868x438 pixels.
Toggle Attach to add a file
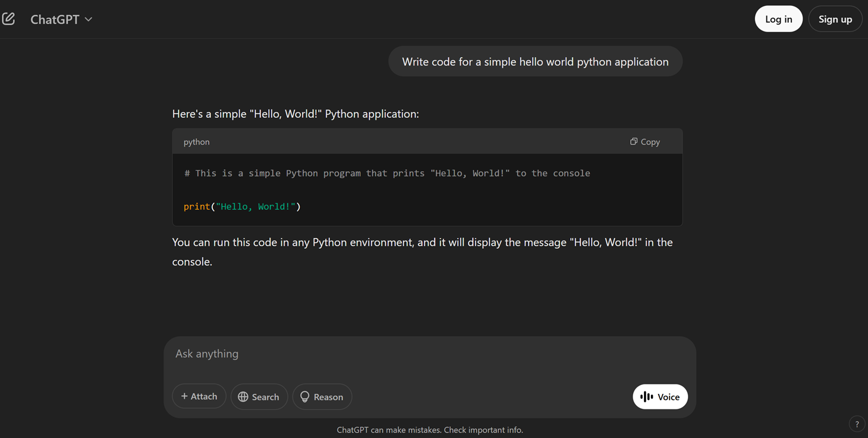point(199,396)
